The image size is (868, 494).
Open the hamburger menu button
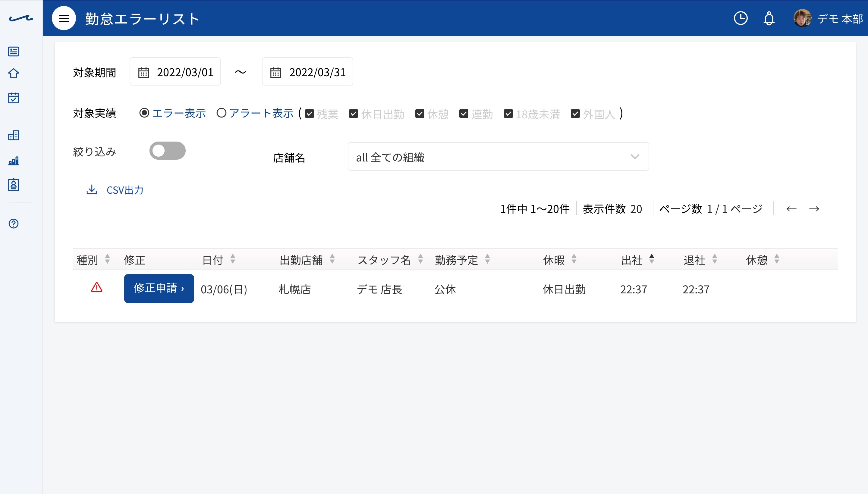pos(64,18)
